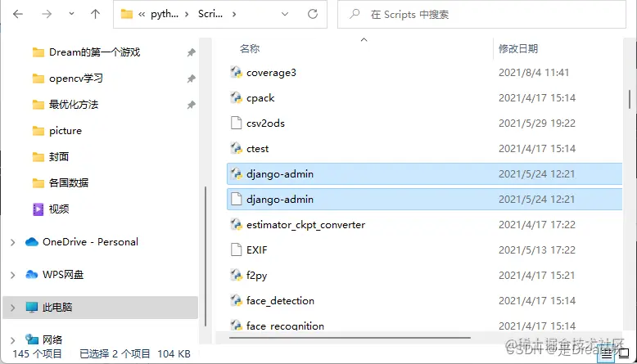Expand 'WPS网盘' tree node
637x364 pixels.
point(13,275)
